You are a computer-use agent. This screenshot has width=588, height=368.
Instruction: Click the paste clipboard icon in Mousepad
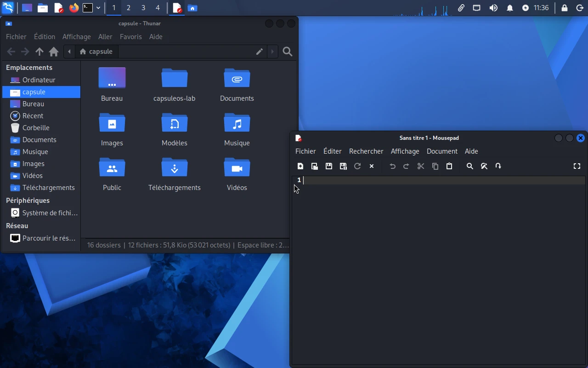point(449,166)
